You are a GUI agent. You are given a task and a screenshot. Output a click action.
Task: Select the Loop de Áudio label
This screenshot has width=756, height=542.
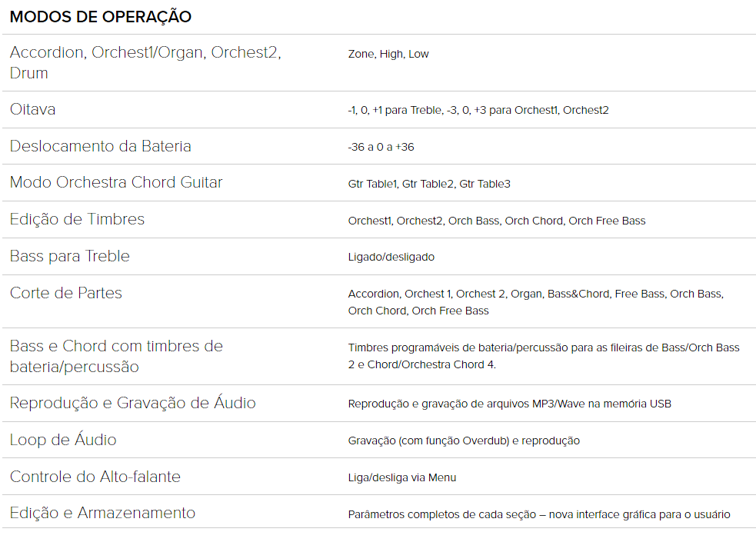[62, 440]
